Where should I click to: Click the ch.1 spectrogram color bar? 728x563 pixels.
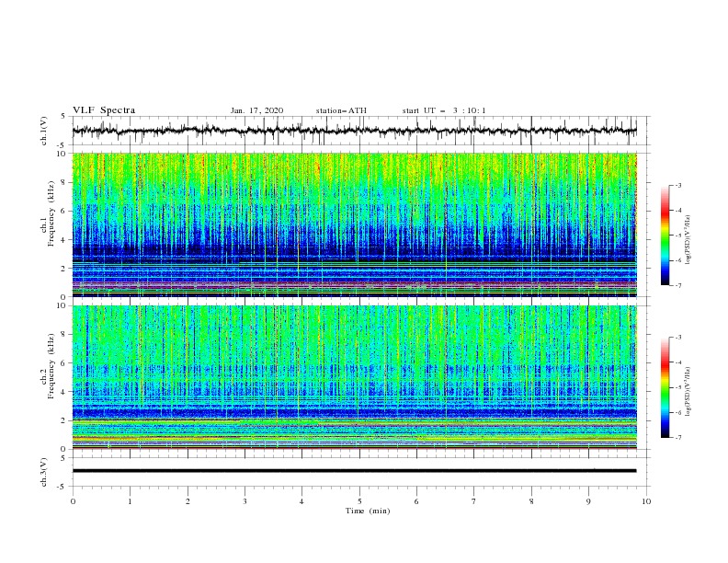(665, 235)
